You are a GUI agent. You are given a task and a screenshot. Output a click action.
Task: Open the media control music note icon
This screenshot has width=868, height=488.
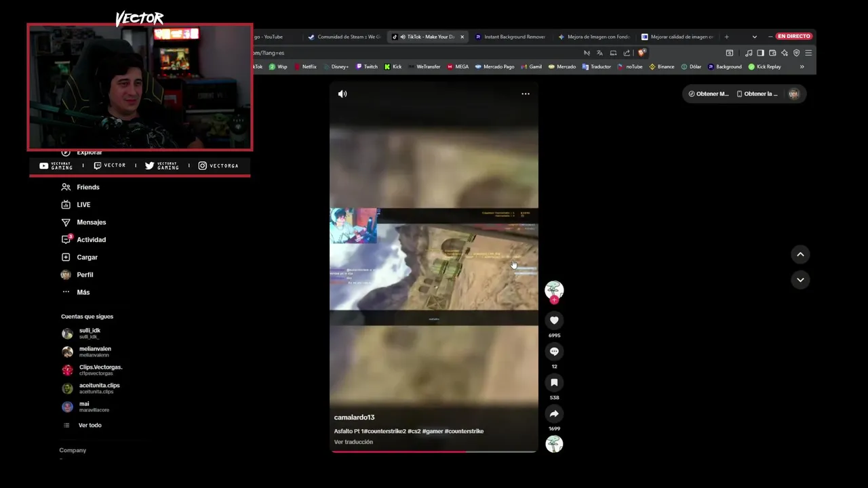pos(748,53)
